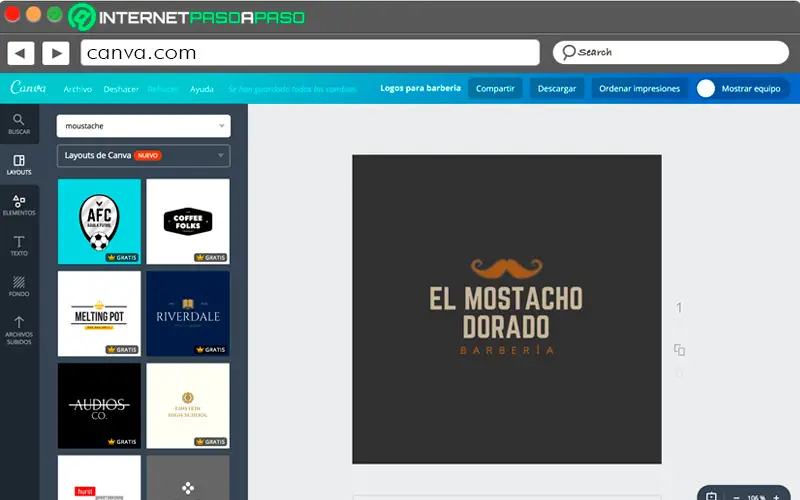The width and height of the screenshot is (800, 500).
Task: Click the Canva logo
Action: coord(28,88)
